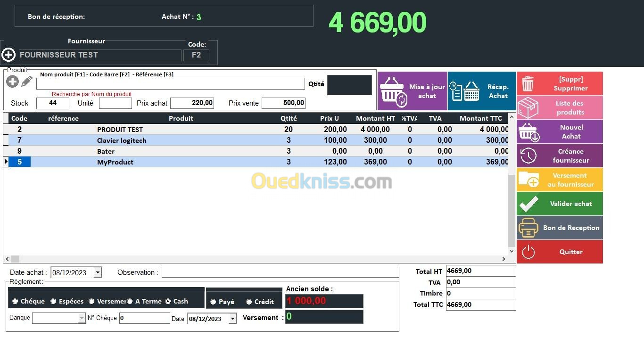Screen dimensions: 644x362
Task: Click the checklist basket icon on Récap. Achat
Action: click(x=464, y=91)
